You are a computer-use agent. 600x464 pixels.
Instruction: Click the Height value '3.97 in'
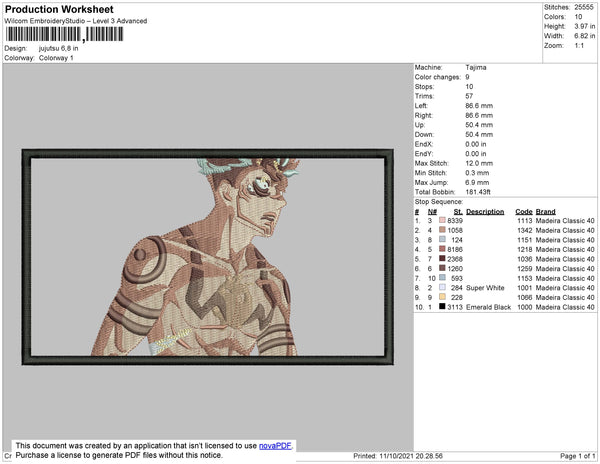tap(585, 26)
